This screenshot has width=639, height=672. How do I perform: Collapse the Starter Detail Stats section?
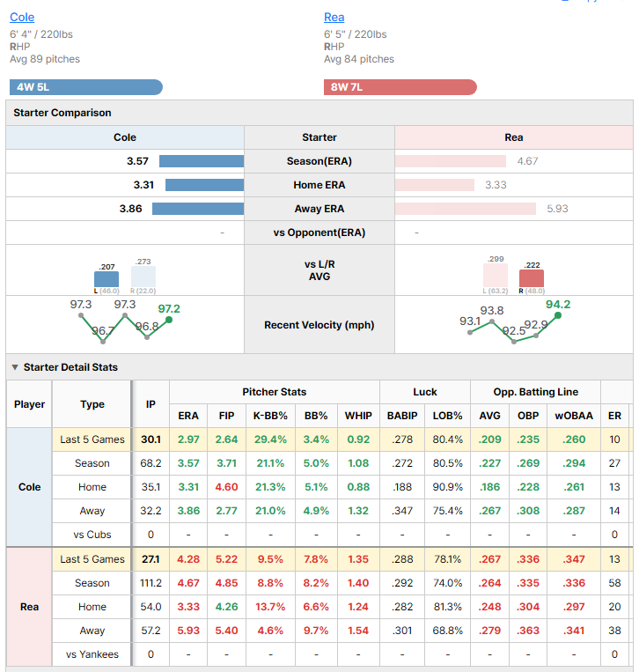[x=15, y=367]
